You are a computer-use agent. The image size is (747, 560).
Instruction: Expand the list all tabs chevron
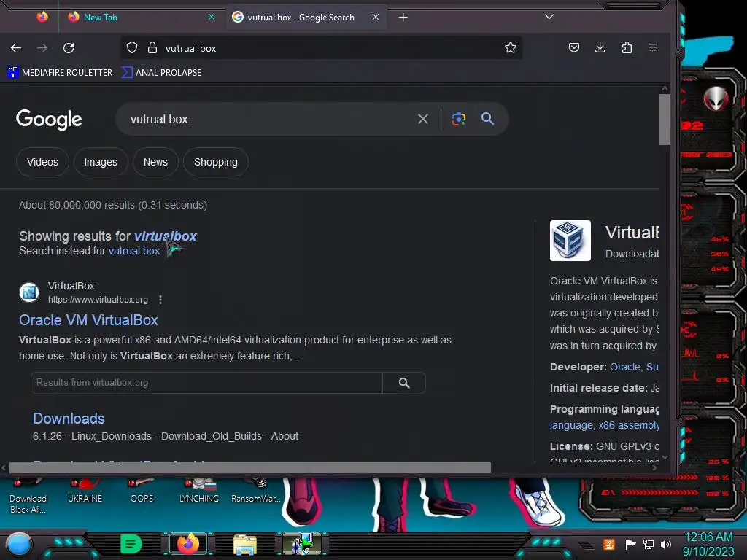pos(549,17)
